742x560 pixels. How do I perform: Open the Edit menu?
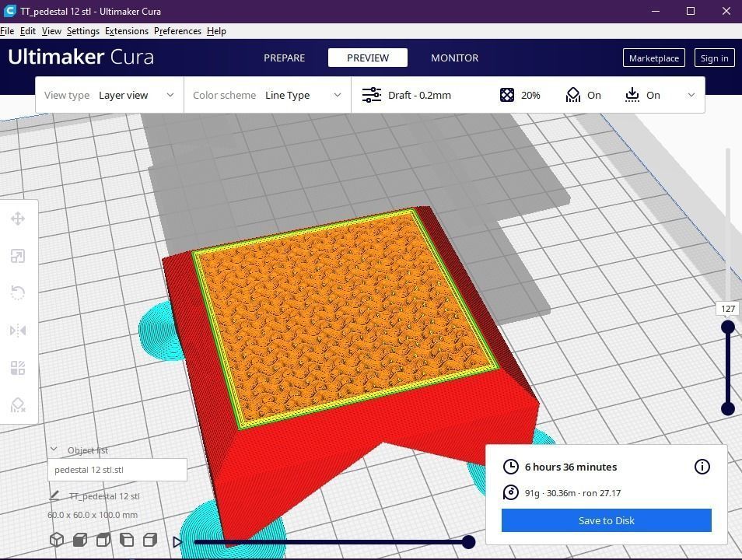[x=28, y=31]
